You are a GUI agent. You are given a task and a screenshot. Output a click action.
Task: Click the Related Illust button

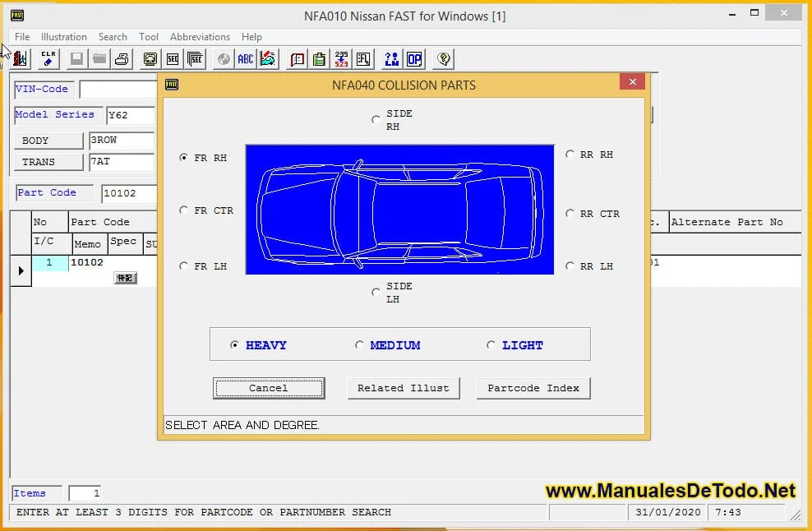[404, 388]
